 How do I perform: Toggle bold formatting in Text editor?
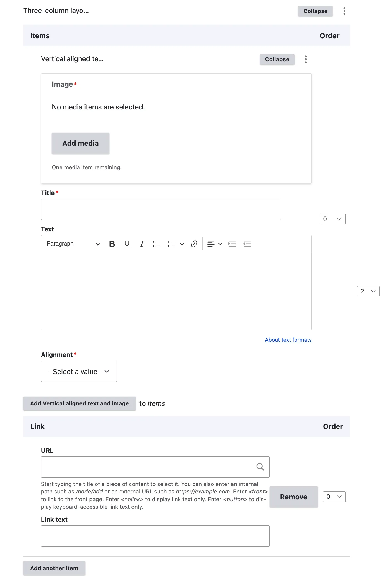[x=112, y=244]
